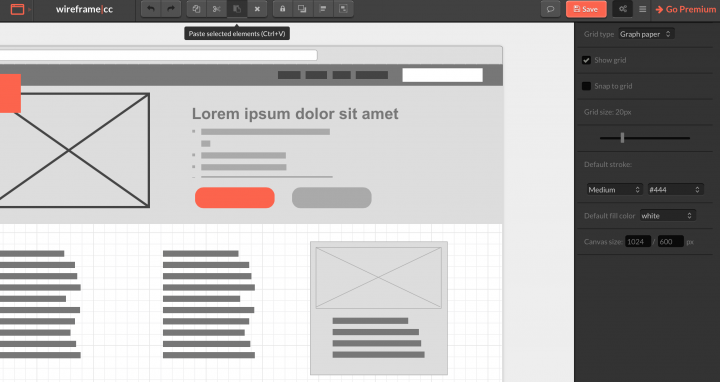Screen dimensions: 720x382
Task: Click the undo arrow icon
Action: point(151,9)
